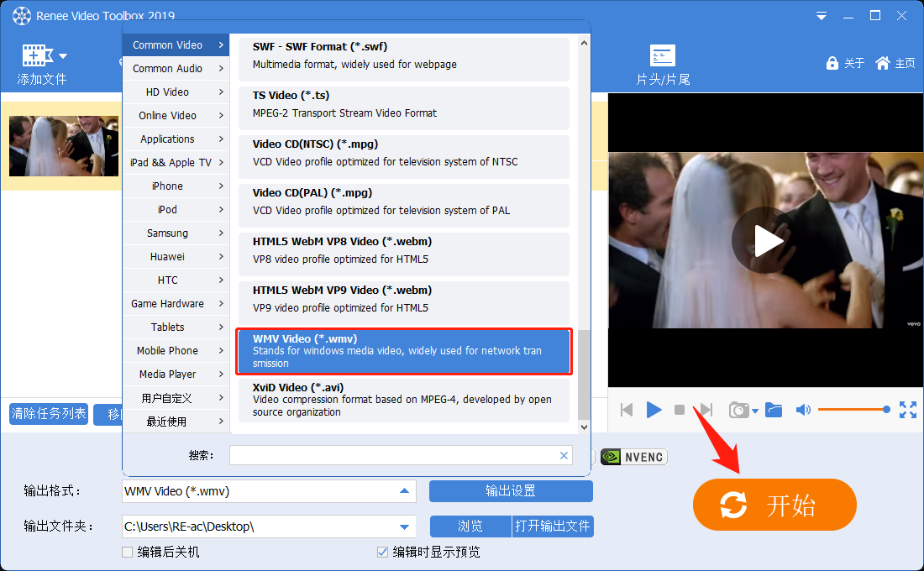This screenshot has width=924, height=571.
Task: Enable 编辑后关机 shutdown checkbox
Action: 128,553
